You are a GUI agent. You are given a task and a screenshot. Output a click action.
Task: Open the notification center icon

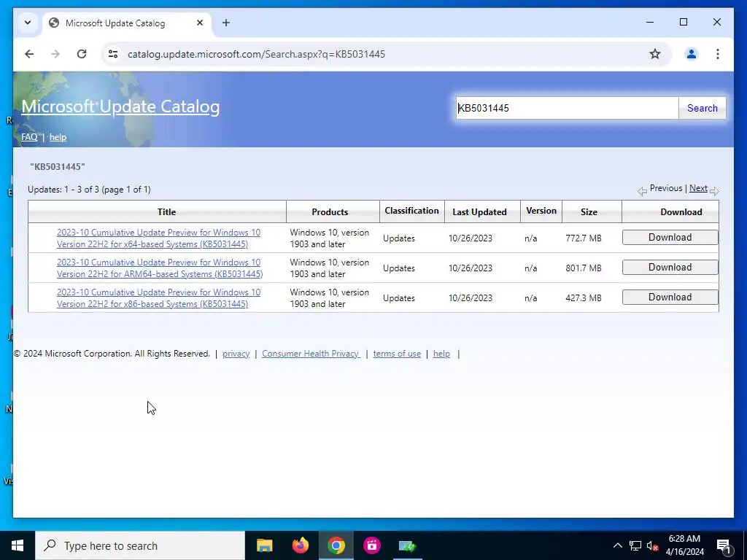tap(724, 545)
